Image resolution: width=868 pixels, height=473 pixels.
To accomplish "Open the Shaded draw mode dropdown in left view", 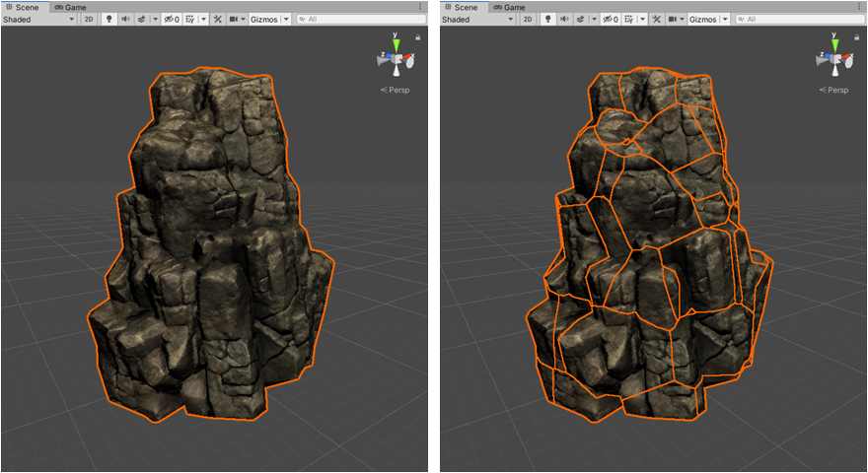I will (39, 19).
